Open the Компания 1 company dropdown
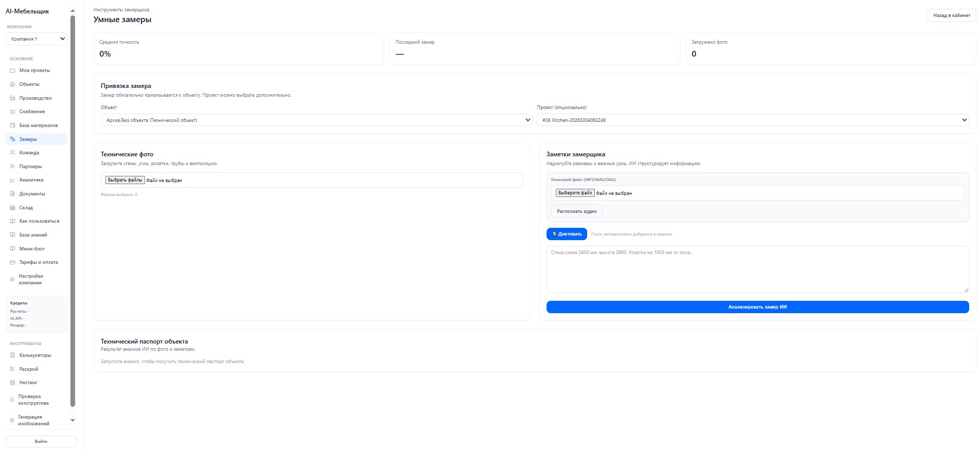This screenshot has width=980, height=451. pyautogui.click(x=36, y=39)
